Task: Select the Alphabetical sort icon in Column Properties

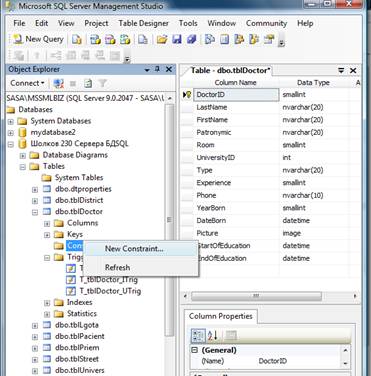Action: 213,336
